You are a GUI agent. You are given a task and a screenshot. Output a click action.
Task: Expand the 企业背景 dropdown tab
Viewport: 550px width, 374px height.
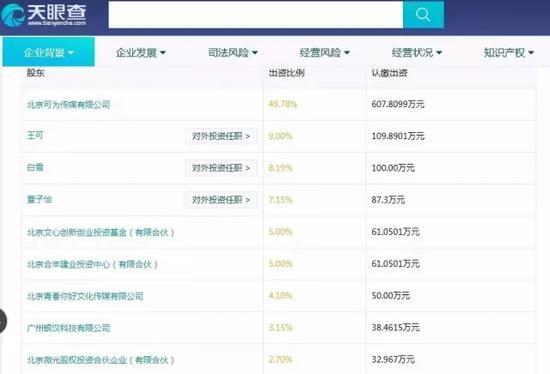tap(48, 52)
